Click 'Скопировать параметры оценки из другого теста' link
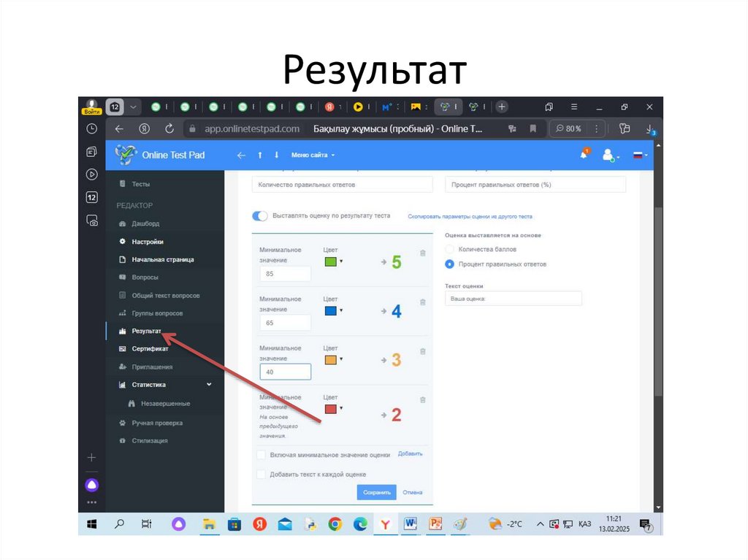 [470, 217]
